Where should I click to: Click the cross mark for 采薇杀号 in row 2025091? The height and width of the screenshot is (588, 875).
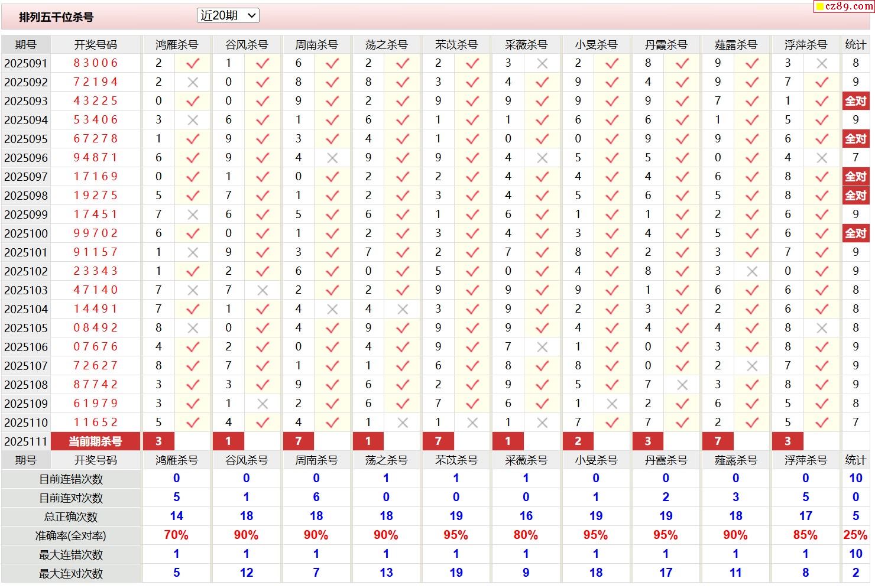click(542, 63)
